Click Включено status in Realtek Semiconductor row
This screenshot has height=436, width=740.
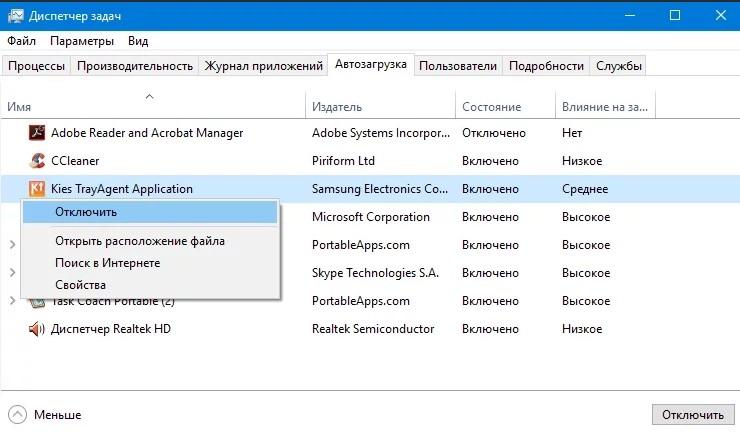click(x=490, y=328)
